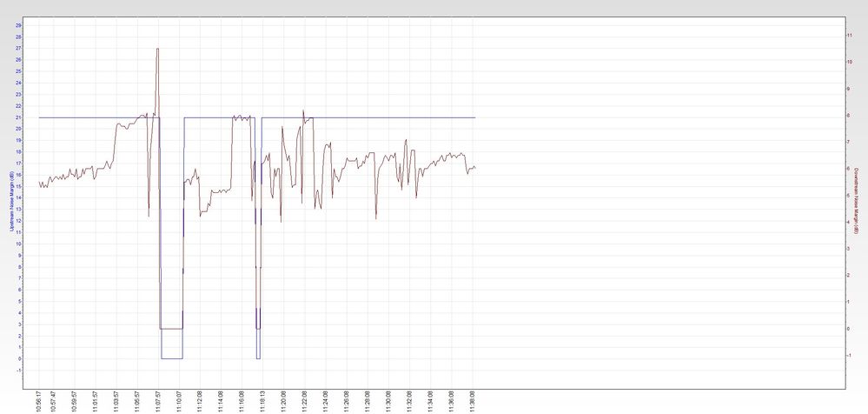Click the 25 value on upstream axis
The width and height of the screenshot is (868, 414).
[19, 71]
